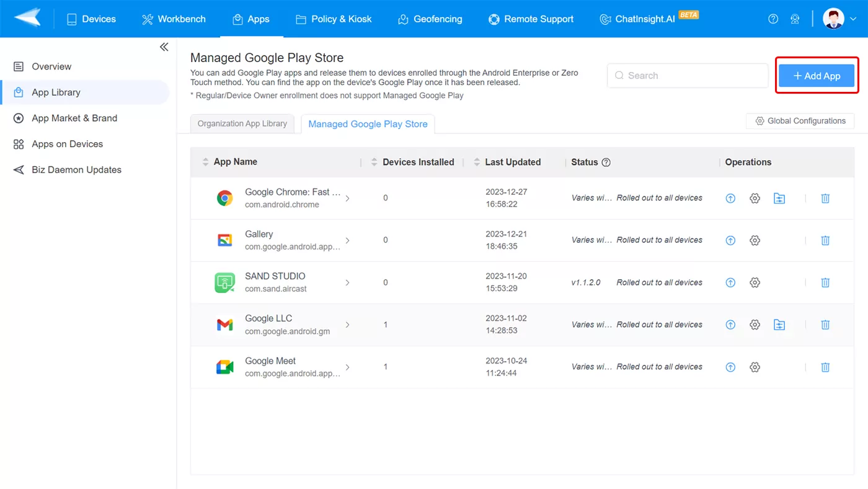Image resolution: width=868 pixels, height=489 pixels.
Task: Click the Google Chrome app icon
Action: (224, 198)
